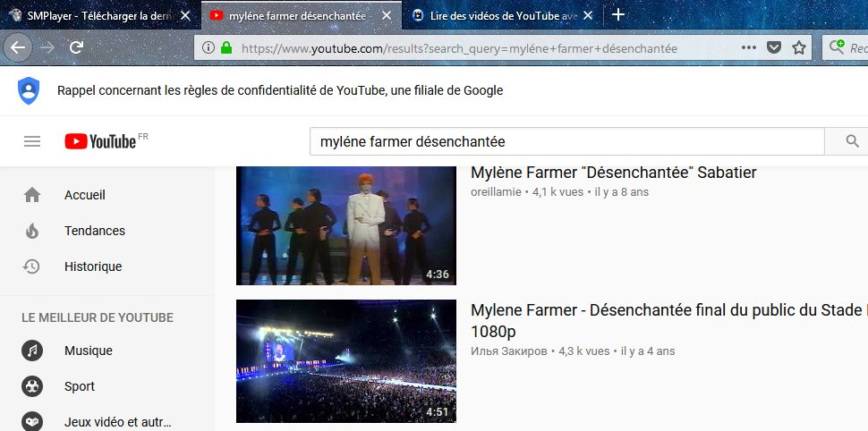Open the Mylène Farmer Sabatier video thumbnail
This screenshot has height=431, width=868.
(346, 225)
